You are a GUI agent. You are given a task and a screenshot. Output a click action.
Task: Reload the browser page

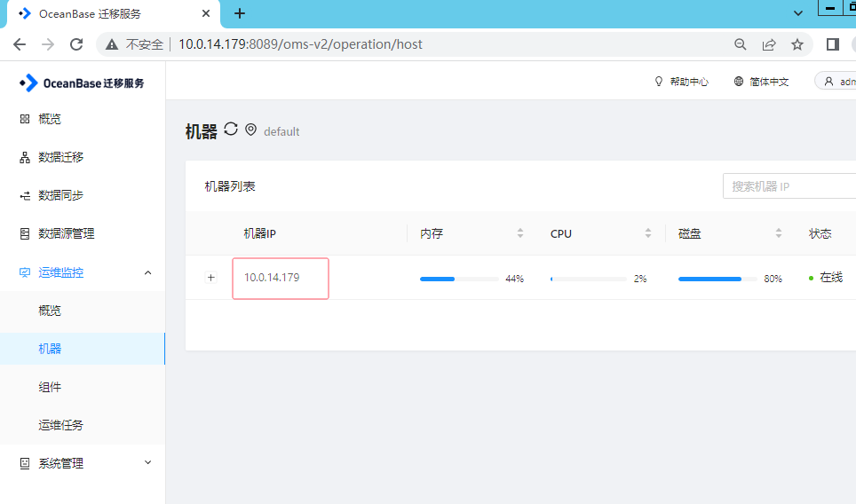tap(76, 44)
